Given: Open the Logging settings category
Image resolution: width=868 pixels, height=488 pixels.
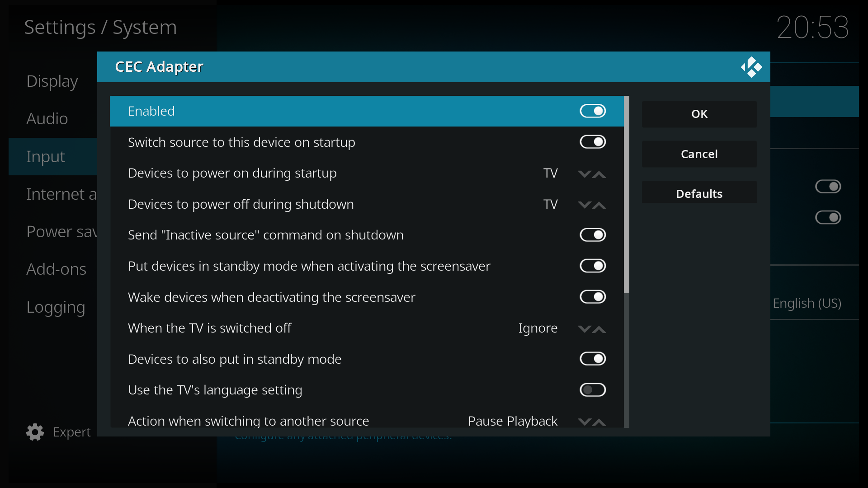Looking at the screenshot, I should tap(56, 307).
